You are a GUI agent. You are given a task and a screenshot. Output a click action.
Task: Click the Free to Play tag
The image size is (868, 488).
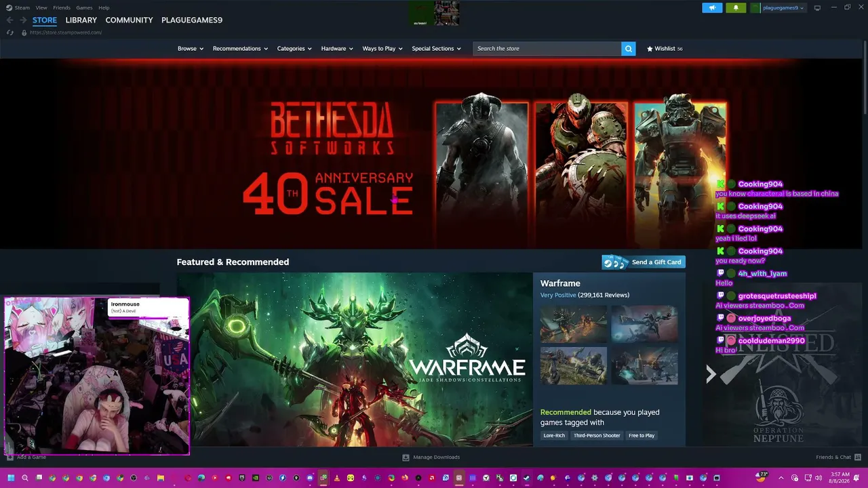point(642,435)
